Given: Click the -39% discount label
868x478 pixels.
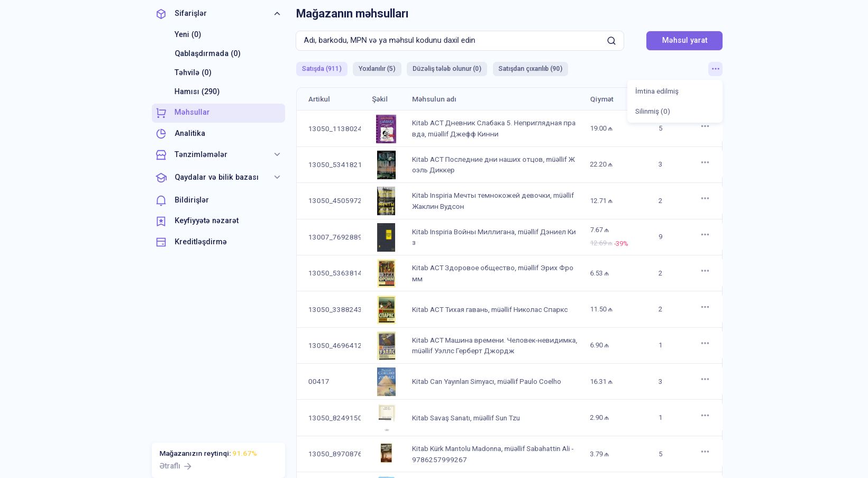Looking at the screenshot, I should point(621,244).
